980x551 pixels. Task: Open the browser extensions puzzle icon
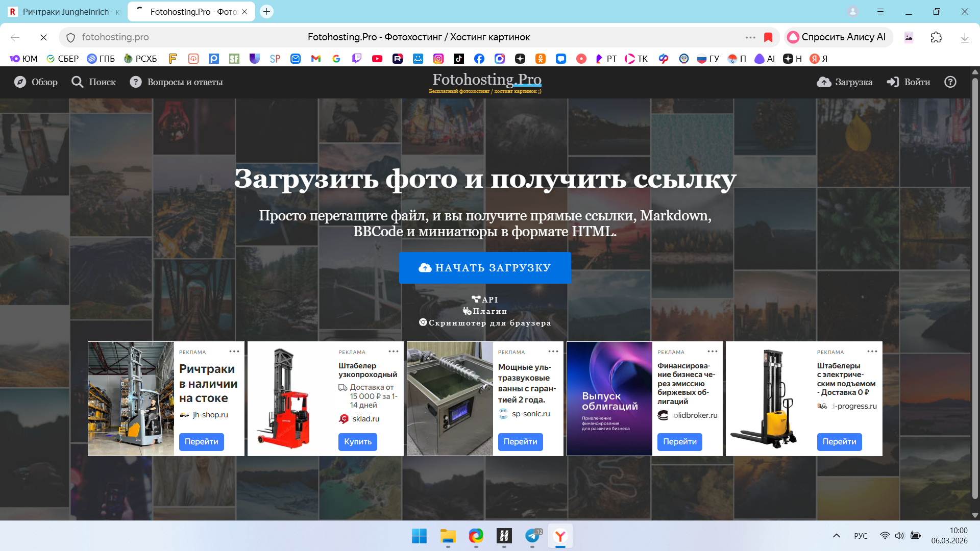(x=937, y=37)
